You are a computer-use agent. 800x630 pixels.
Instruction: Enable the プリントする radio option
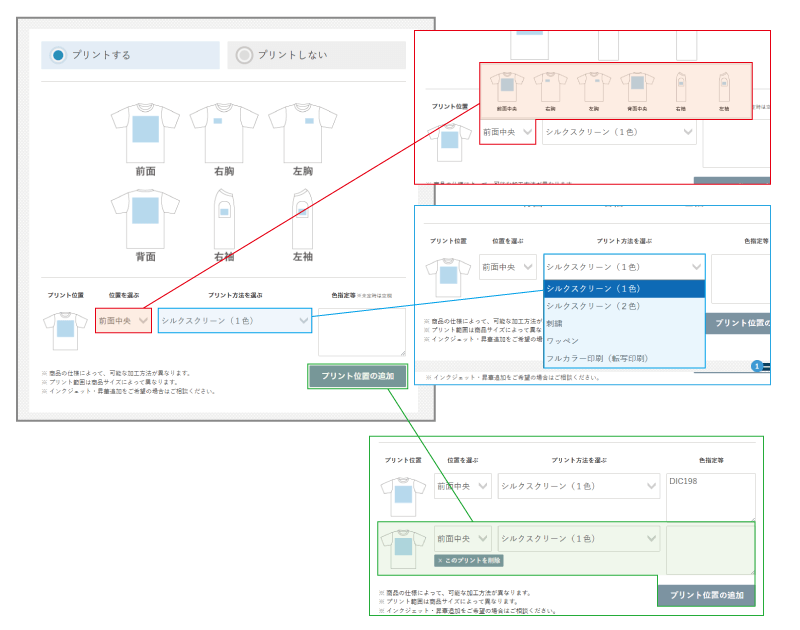(59, 55)
